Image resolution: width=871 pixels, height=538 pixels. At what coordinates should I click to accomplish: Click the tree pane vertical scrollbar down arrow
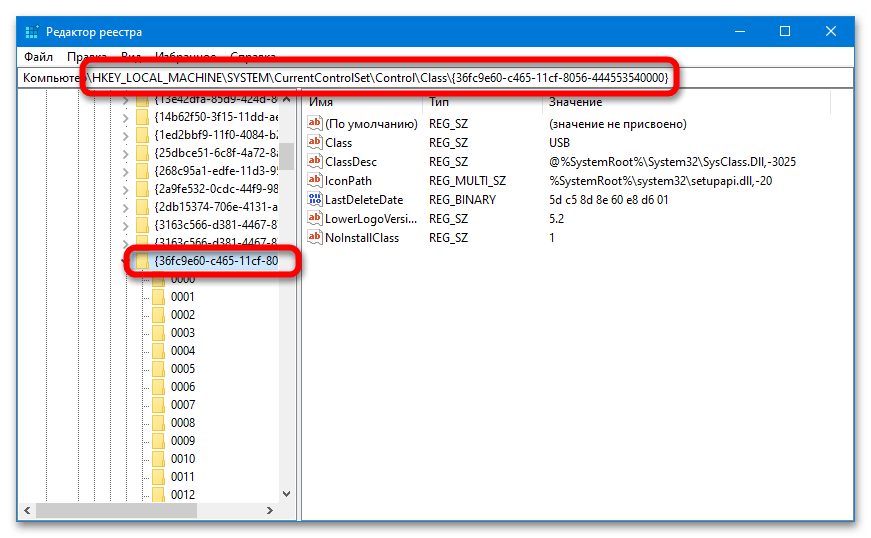pyautogui.click(x=287, y=494)
